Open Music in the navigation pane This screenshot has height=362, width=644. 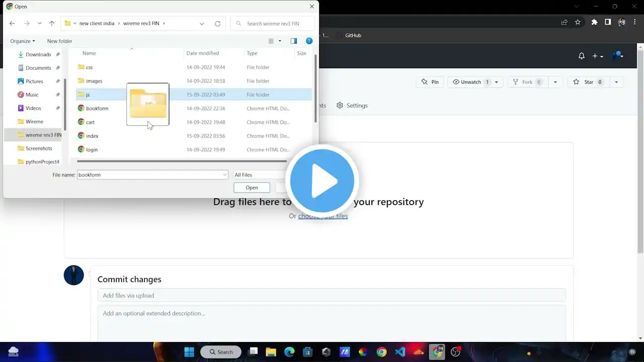32,95
